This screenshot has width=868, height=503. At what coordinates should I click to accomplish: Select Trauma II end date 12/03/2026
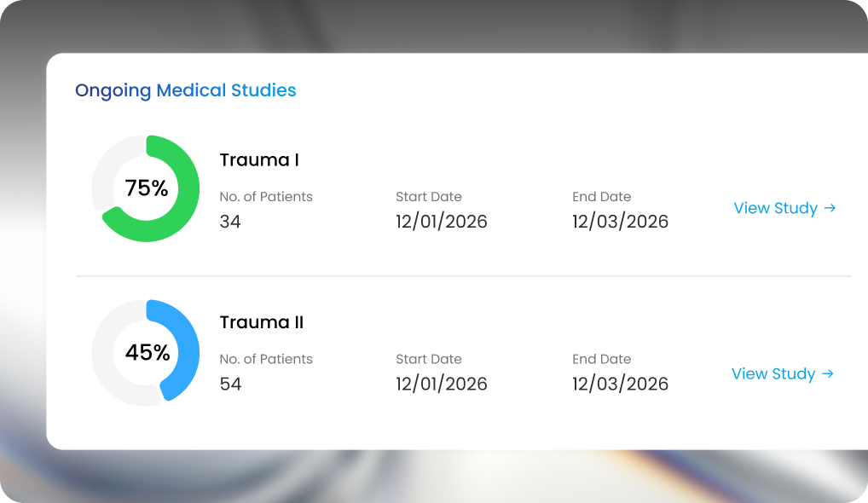[x=620, y=384]
